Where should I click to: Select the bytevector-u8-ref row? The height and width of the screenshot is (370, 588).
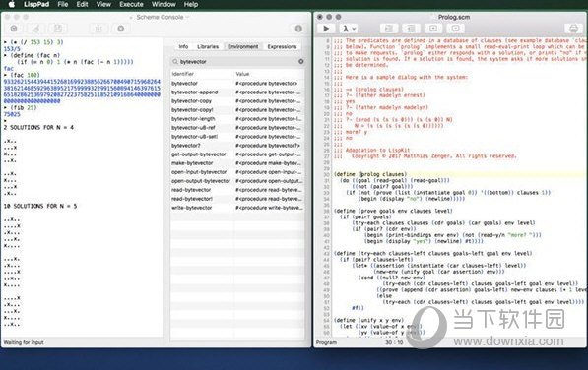[237, 128]
